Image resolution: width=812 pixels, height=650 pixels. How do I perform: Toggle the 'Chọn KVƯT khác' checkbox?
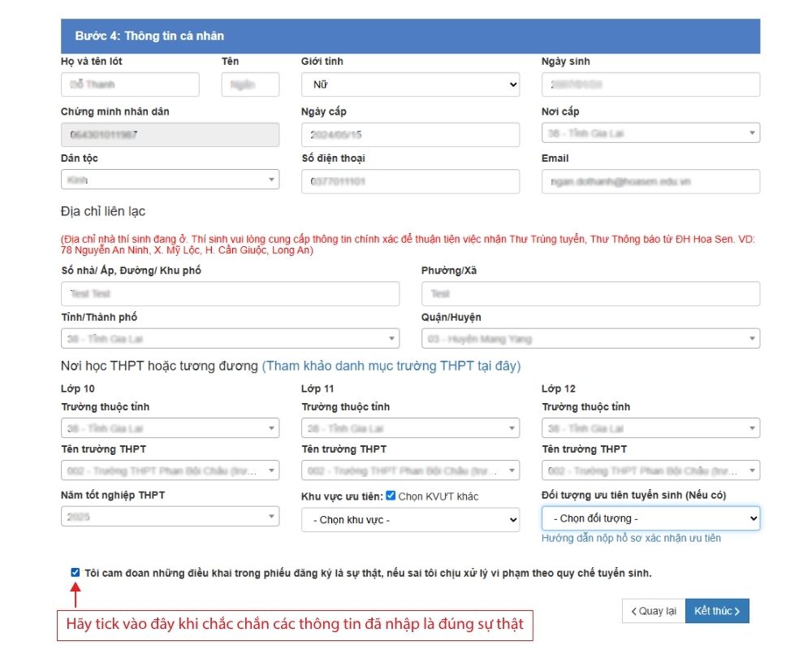pyautogui.click(x=391, y=496)
